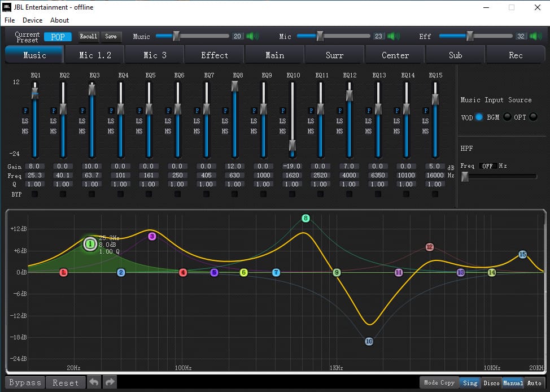550x392 pixels.
Task: Toggle the P filter type for EQ8
Action: click(225, 111)
